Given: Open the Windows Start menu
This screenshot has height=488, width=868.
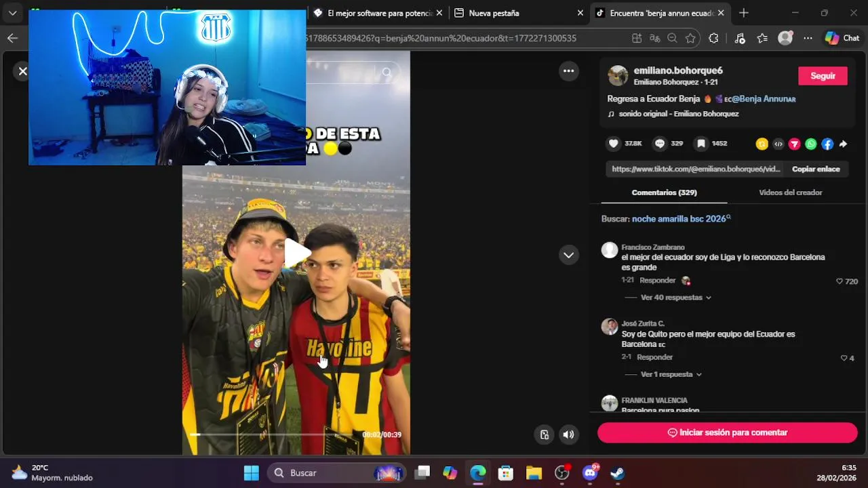Looking at the screenshot, I should click(251, 472).
